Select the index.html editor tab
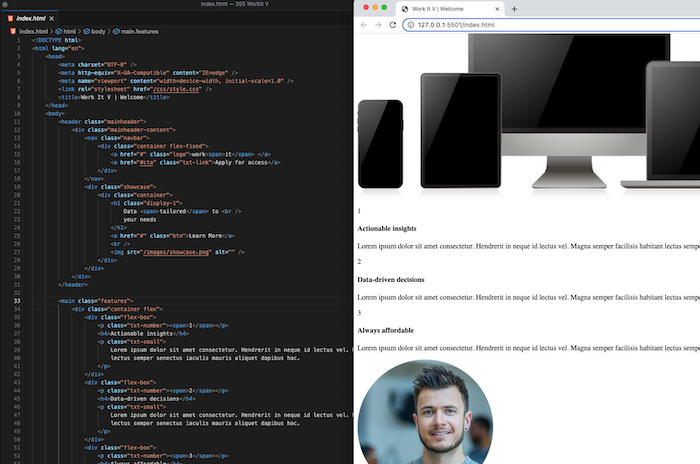The height and width of the screenshot is (464, 700). [30, 18]
